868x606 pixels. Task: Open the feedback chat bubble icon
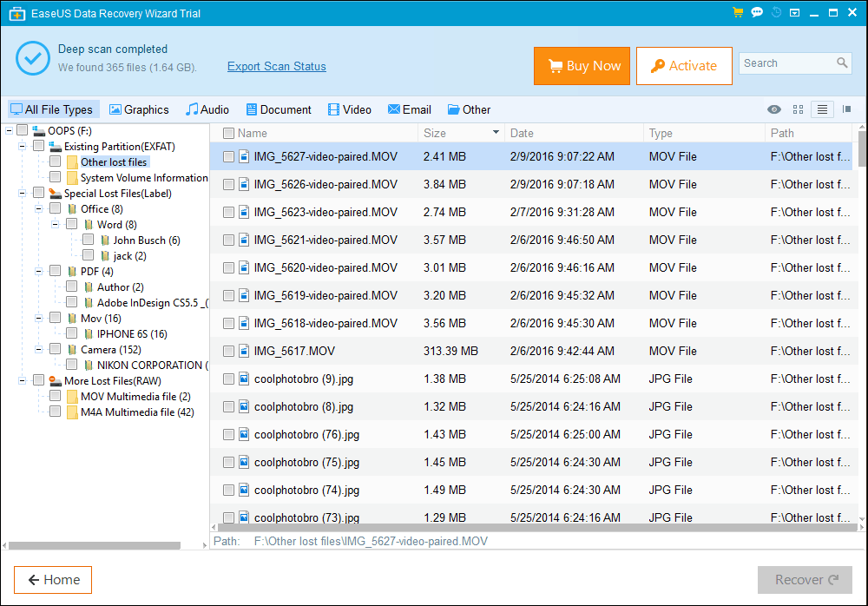click(x=757, y=13)
